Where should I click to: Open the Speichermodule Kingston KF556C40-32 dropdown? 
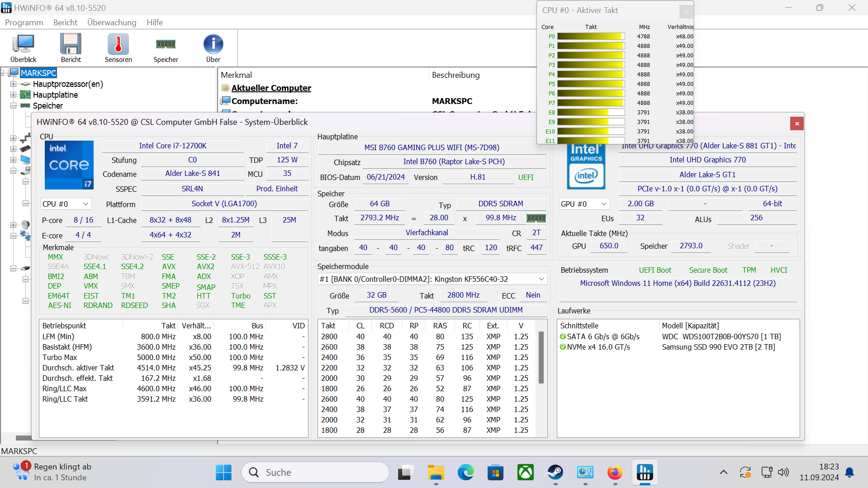pos(432,279)
